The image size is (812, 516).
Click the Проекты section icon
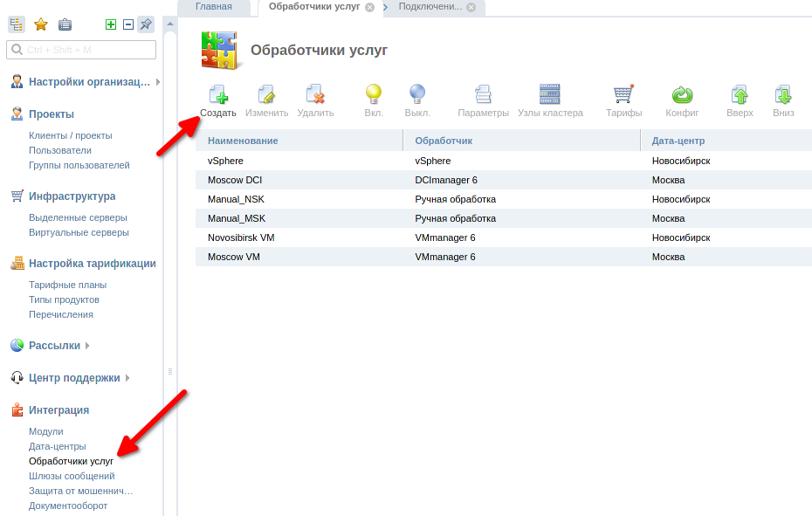(x=17, y=114)
